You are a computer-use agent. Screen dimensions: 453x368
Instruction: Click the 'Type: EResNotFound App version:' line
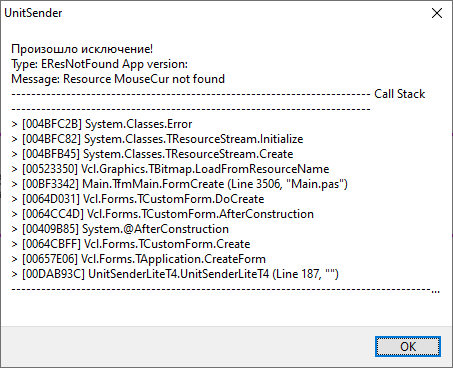click(x=99, y=64)
